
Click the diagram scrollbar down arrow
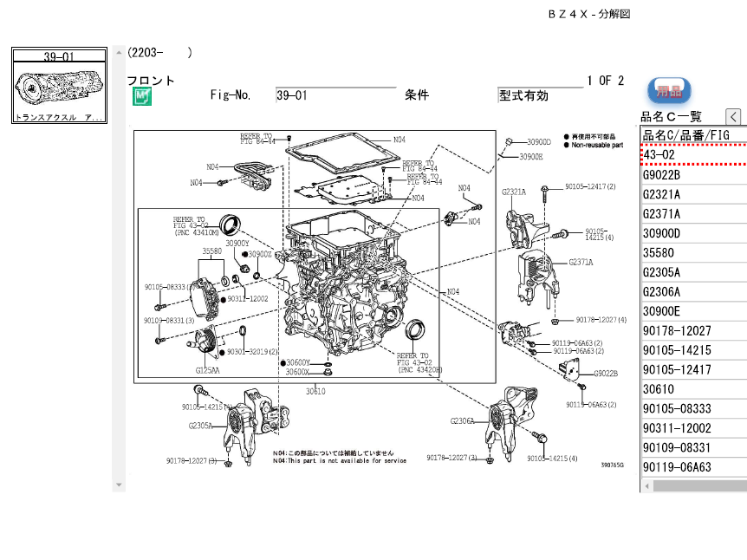119,485
